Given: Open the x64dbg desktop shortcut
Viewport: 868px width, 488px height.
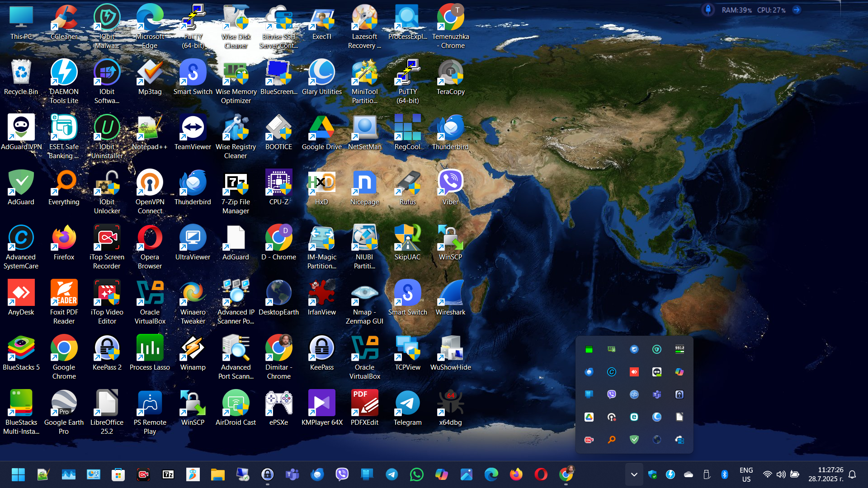Looking at the screenshot, I should click(450, 408).
